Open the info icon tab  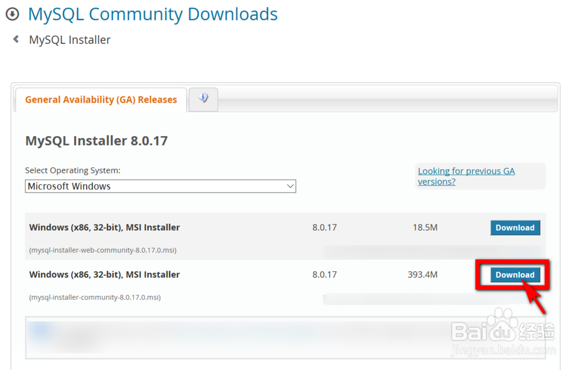pyautogui.click(x=203, y=99)
